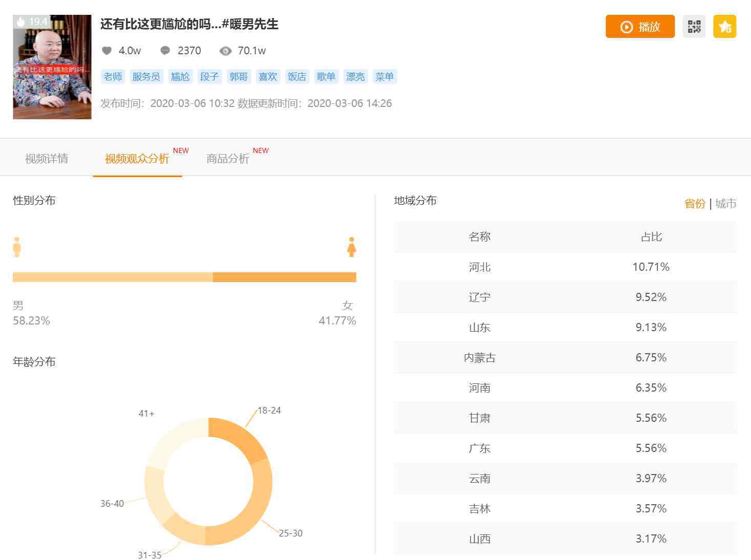This screenshot has height=560, width=751.
Task: Click the 山西 row name
Action: (479, 539)
